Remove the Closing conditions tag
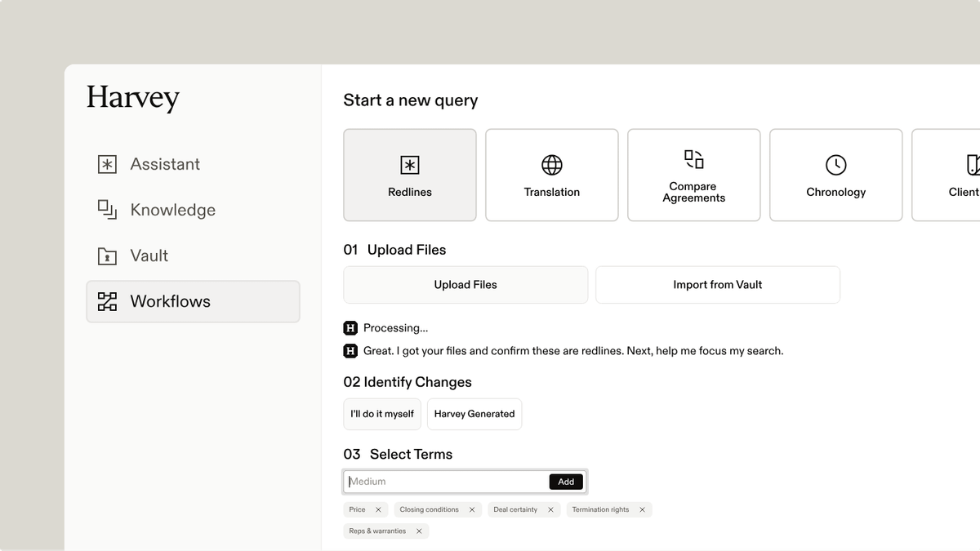980x551 pixels. (x=472, y=509)
